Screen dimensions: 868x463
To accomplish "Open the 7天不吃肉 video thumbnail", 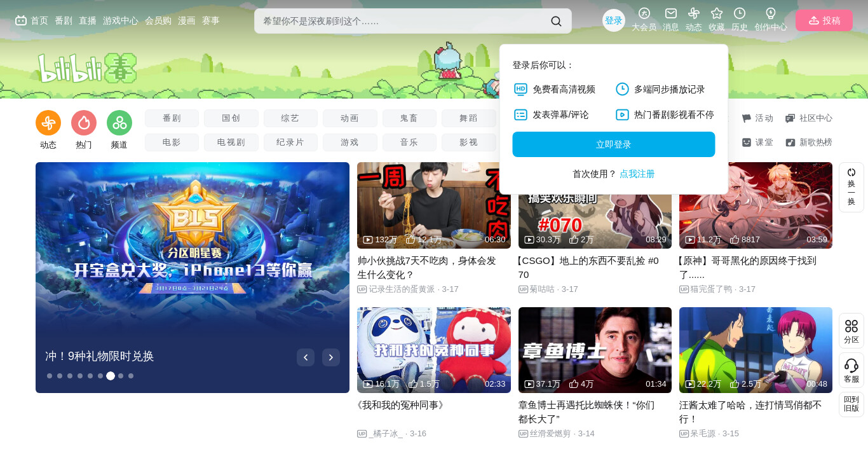I will 434,205.
